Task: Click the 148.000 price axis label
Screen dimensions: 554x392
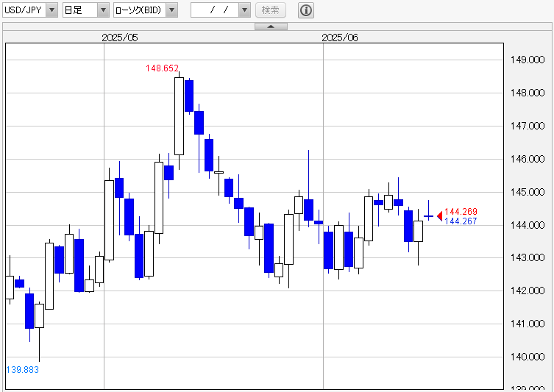Action: (x=528, y=93)
